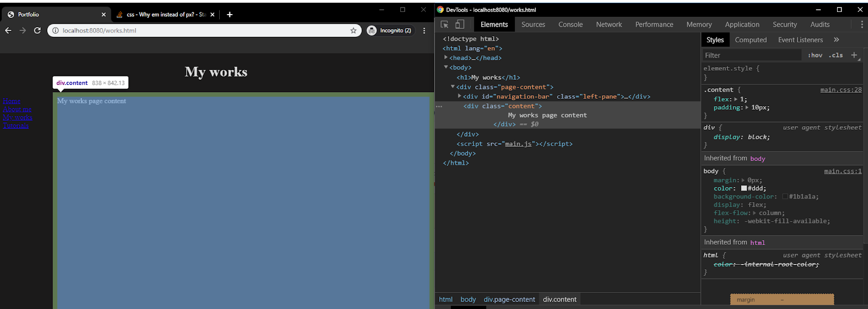This screenshot has height=309, width=868.
Task: Open main.css:28 source link
Action: click(x=841, y=90)
